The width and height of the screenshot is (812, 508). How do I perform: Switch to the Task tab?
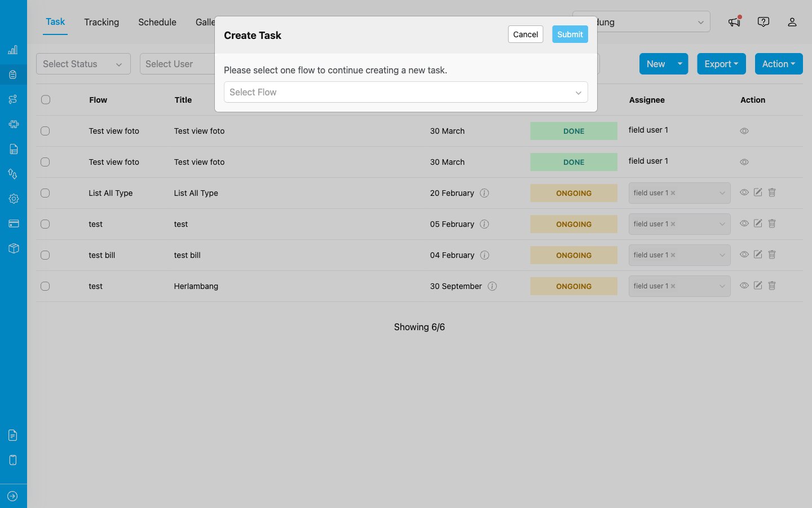click(x=55, y=22)
